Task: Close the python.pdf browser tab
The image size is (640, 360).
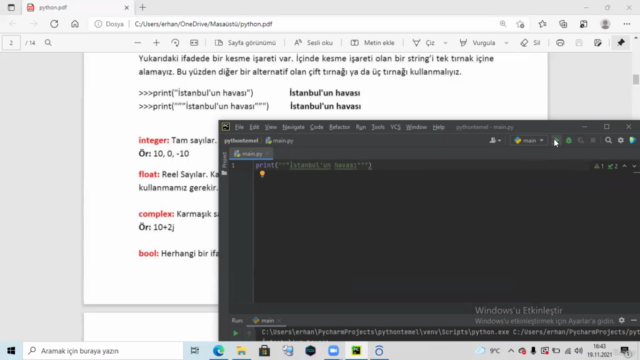Action: (x=127, y=7)
